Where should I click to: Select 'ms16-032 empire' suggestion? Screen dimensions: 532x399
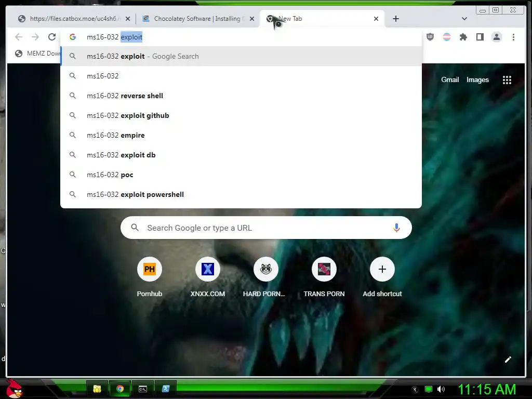(241, 135)
